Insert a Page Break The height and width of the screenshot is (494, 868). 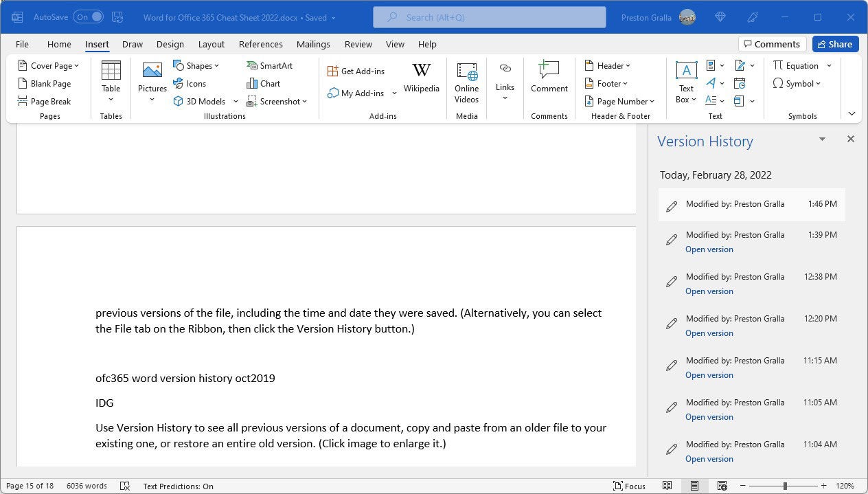44,102
